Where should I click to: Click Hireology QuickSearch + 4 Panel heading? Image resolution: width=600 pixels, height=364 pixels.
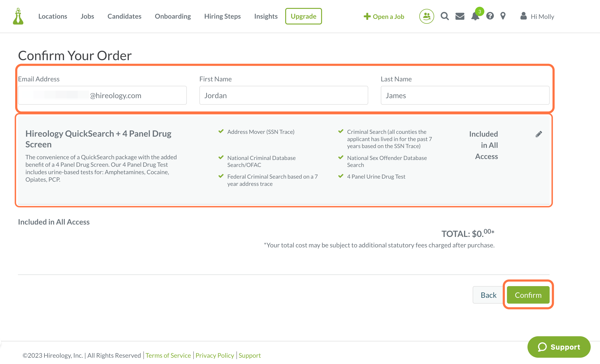(98, 139)
